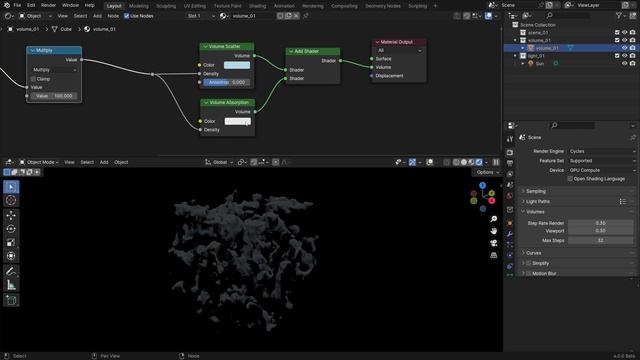Click the pin icon in node editor header
Image resolution: width=640 pixels, height=360 pixels.
pyautogui.click(x=305, y=16)
